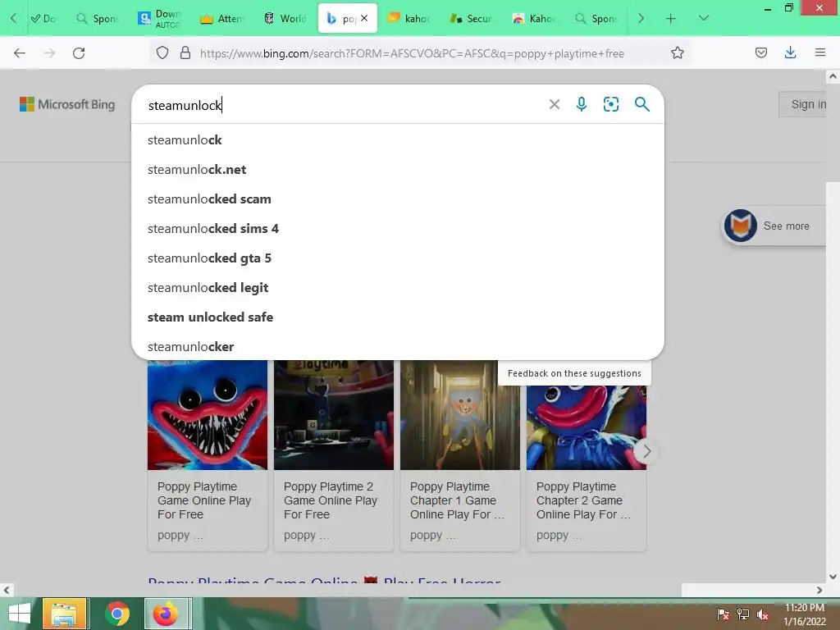Screen dimensions: 840x630
Task: Select suggestion steam unlocked safe
Action: [398, 317]
